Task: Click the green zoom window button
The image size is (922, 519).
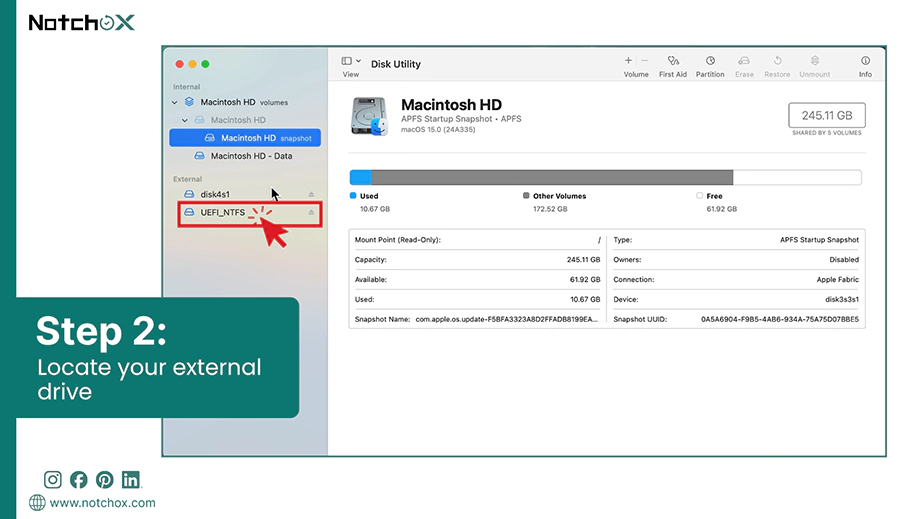Action: [x=205, y=64]
